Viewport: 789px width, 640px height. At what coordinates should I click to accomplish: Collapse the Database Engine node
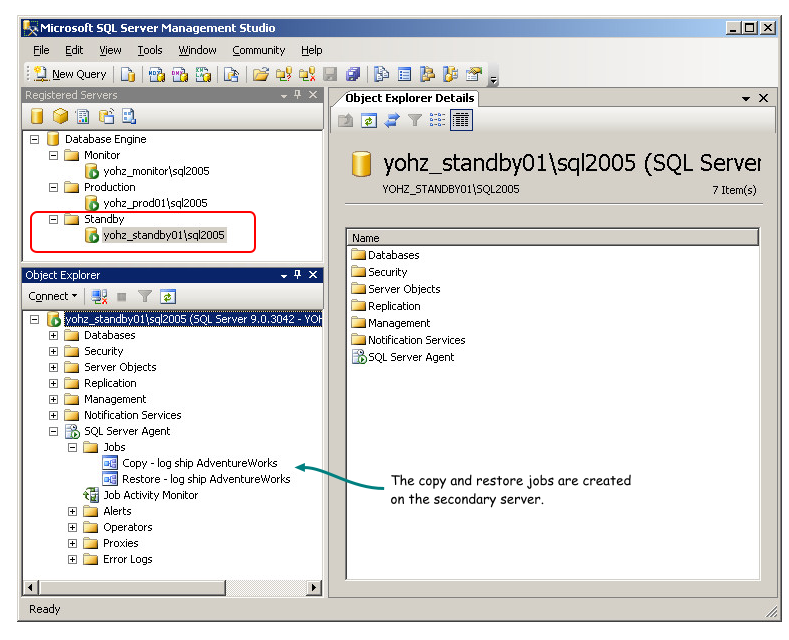[34, 139]
